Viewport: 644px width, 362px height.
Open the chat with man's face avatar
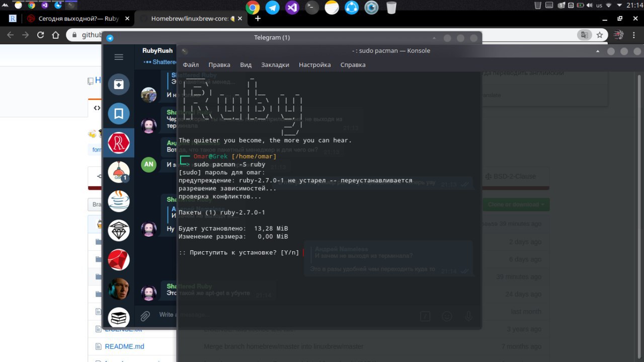pos(119,289)
